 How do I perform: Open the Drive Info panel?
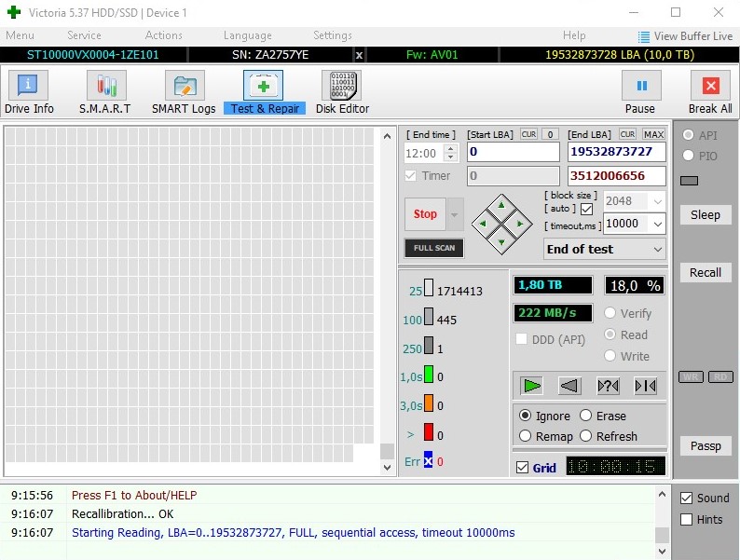tap(29, 92)
